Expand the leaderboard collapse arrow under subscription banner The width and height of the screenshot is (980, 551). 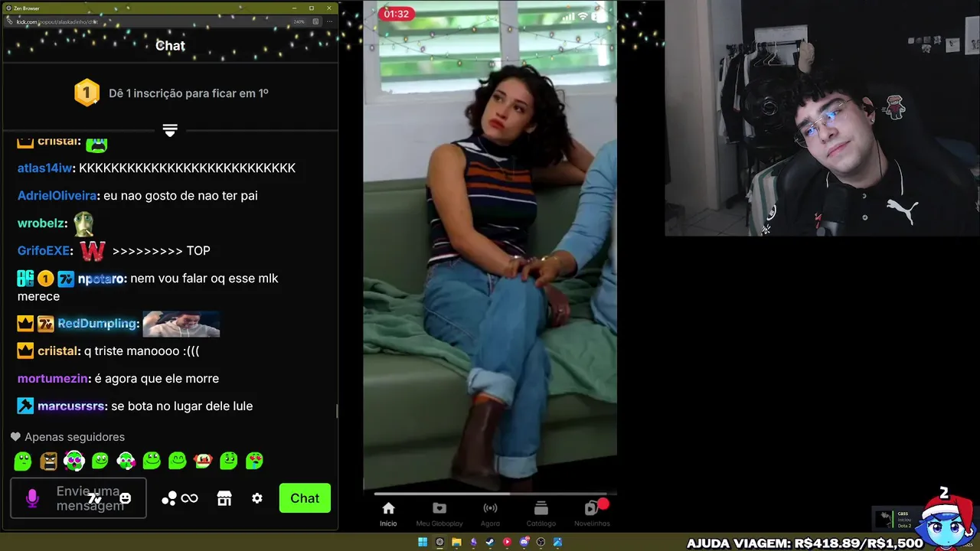(170, 131)
